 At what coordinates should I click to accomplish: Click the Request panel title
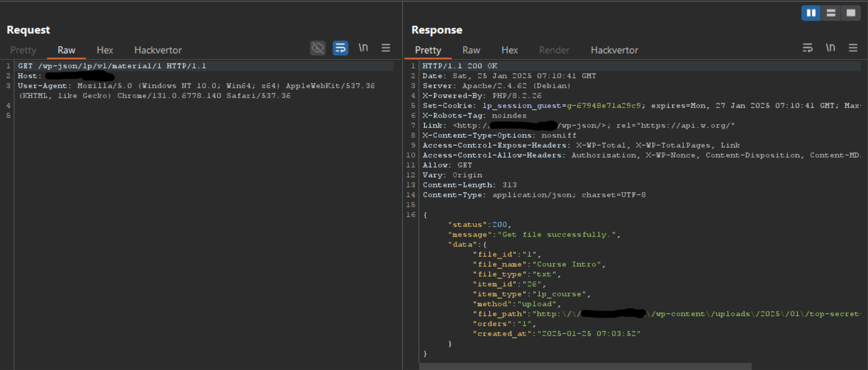point(28,30)
